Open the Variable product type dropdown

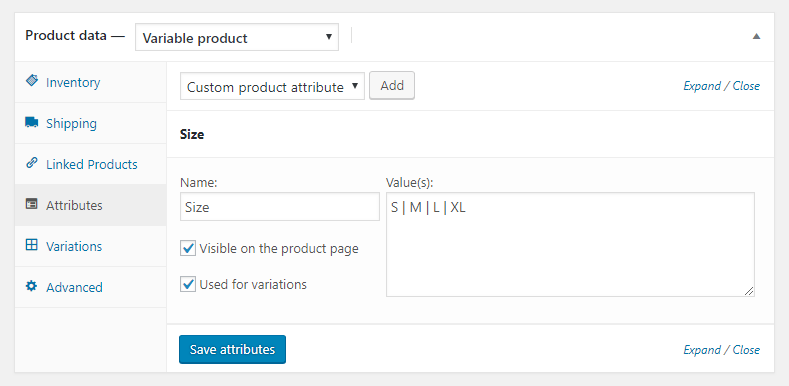(x=237, y=38)
